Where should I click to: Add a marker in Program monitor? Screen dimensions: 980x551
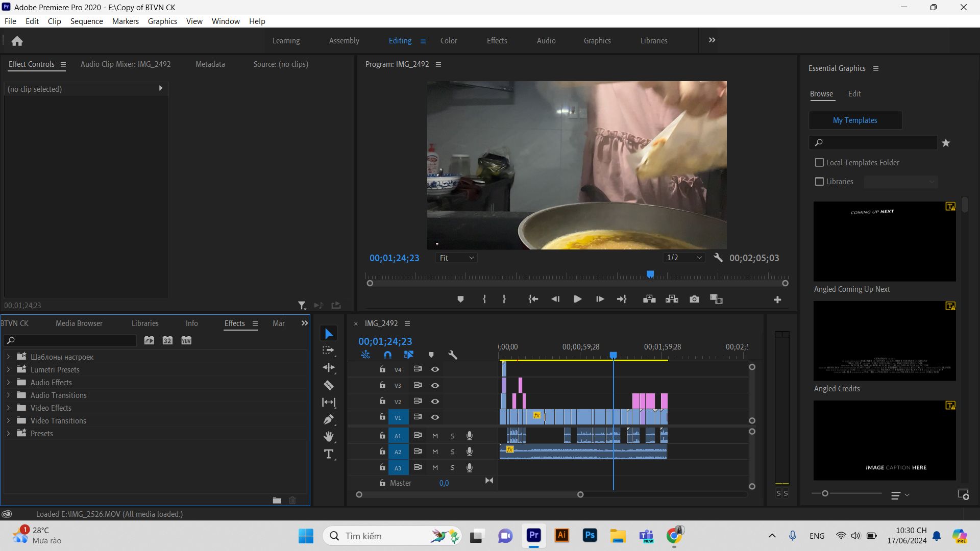click(x=460, y=299)
